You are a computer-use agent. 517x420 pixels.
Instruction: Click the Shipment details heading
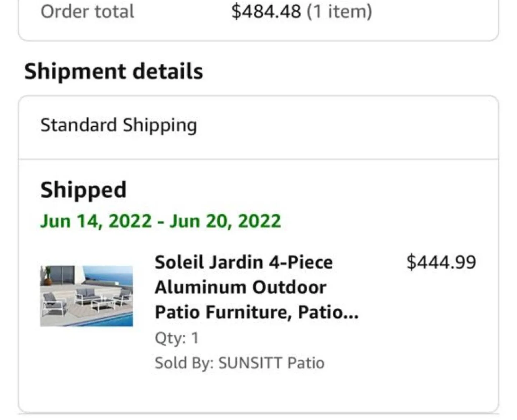(x=114, y=71)
